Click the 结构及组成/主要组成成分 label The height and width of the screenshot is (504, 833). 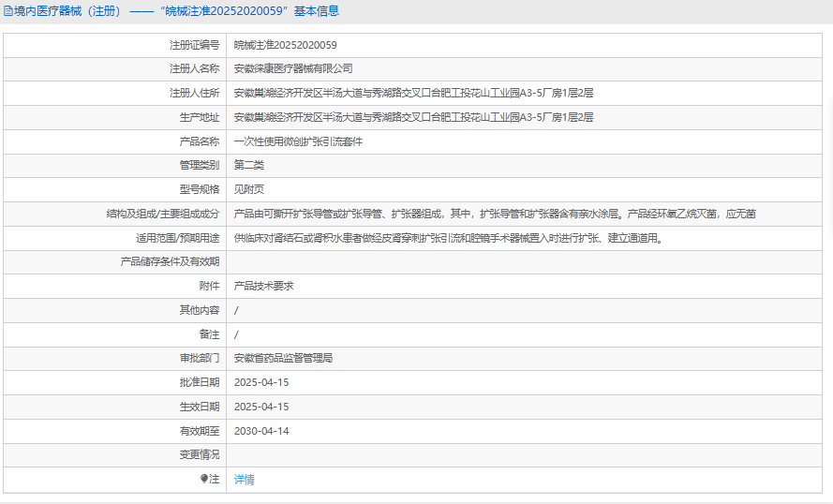click(163, 214)
